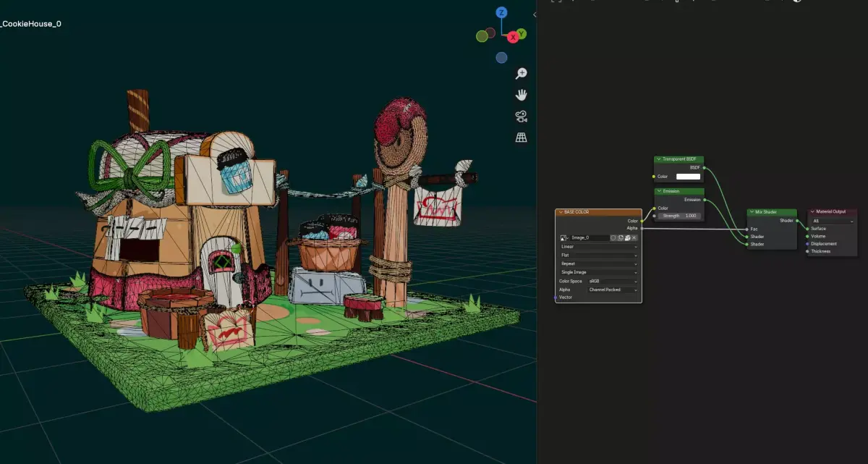The width and height of the screenshot is (868, 464).
Task: Select the BASE COLOR node header
Action: pyautogui.click(x=599, y=212)
